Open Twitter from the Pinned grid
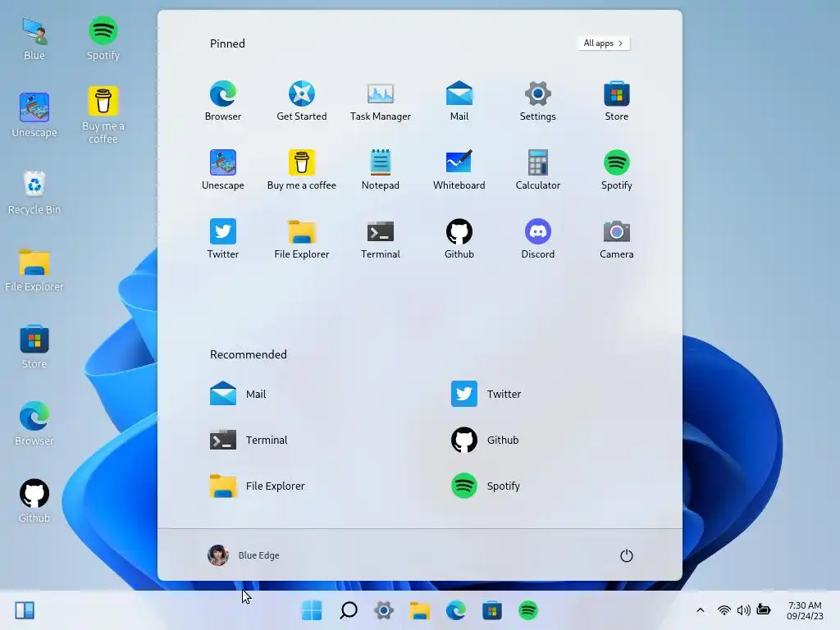 coord(223,239)
